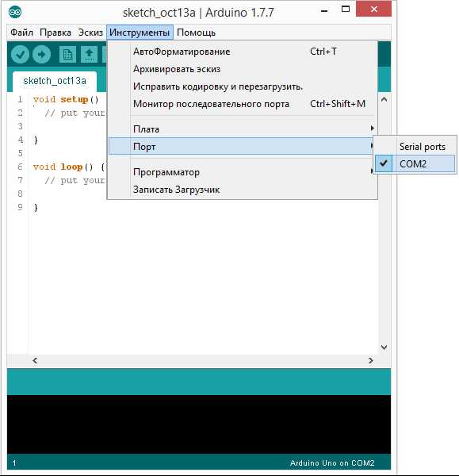Expand the Плата submenu

point(242,129)
